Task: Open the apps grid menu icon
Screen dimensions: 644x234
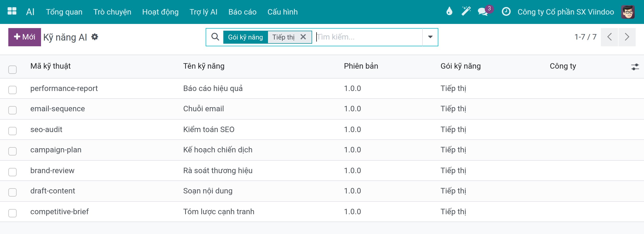Action: [12, 11]
